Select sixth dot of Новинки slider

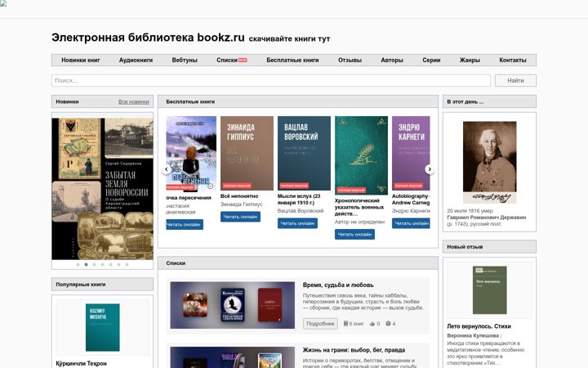(119, 264)
